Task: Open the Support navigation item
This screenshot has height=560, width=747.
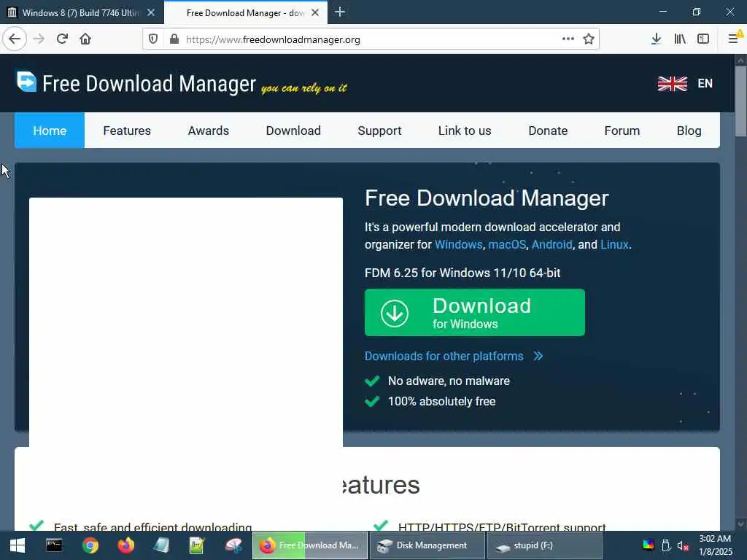Action: (x=379, y=131)
